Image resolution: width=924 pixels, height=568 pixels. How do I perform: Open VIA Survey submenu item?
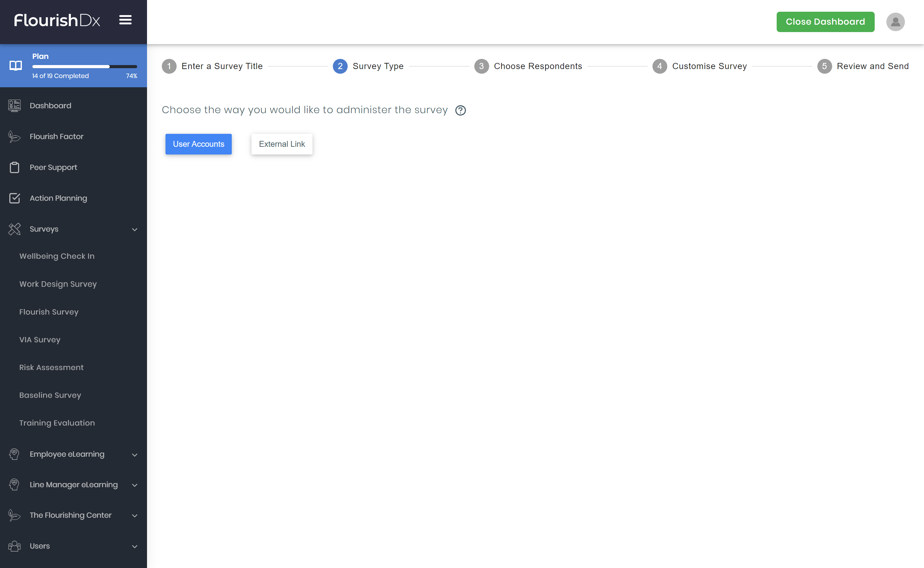coord(40,340)
